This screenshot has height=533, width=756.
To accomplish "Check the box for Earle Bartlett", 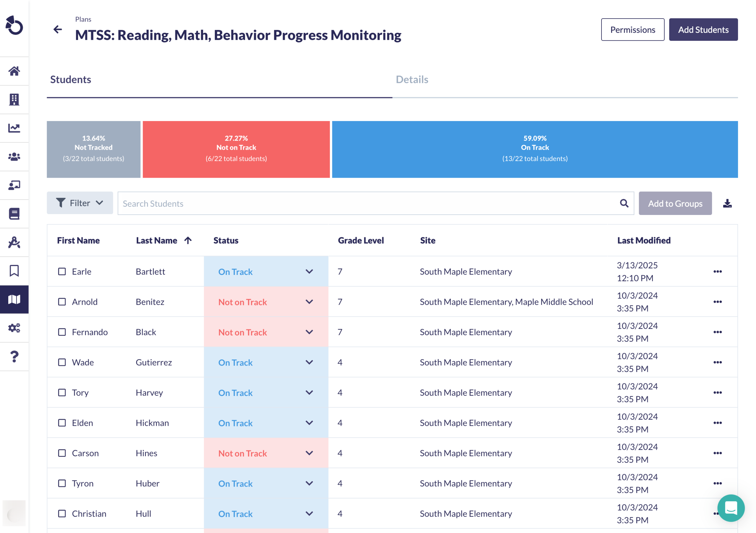I will 62,272.
